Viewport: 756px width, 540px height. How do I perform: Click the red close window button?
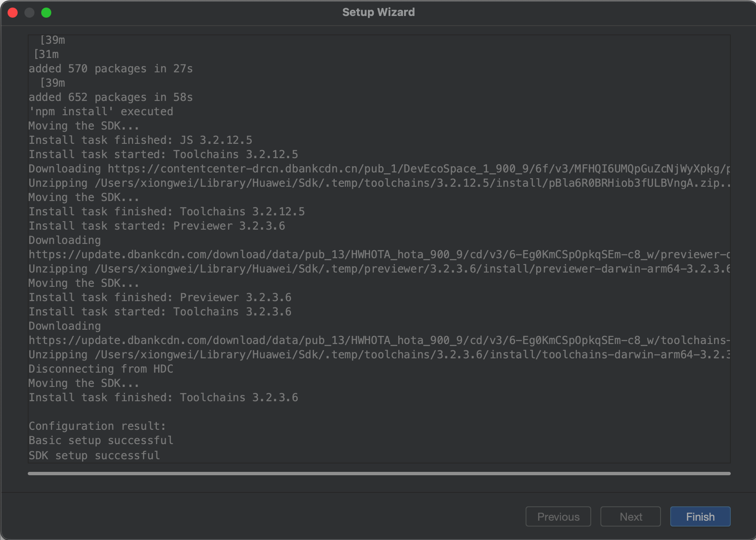tap(13, 13)
